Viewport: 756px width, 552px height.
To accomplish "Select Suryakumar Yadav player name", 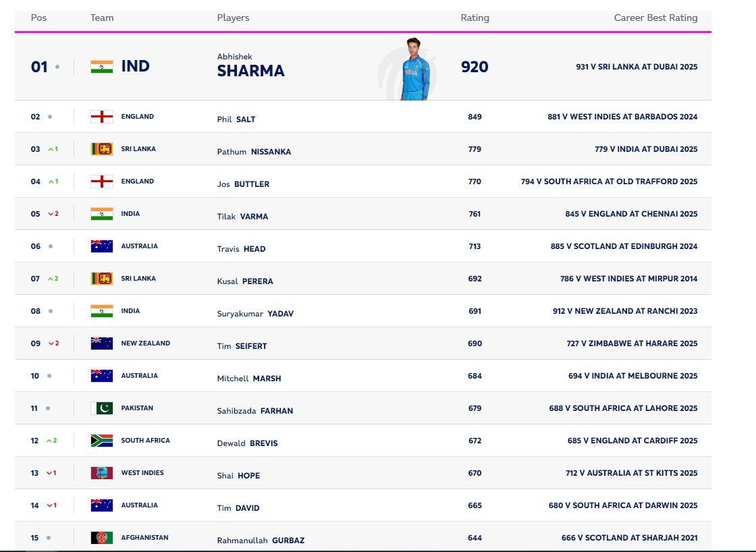I will (255, 314).
